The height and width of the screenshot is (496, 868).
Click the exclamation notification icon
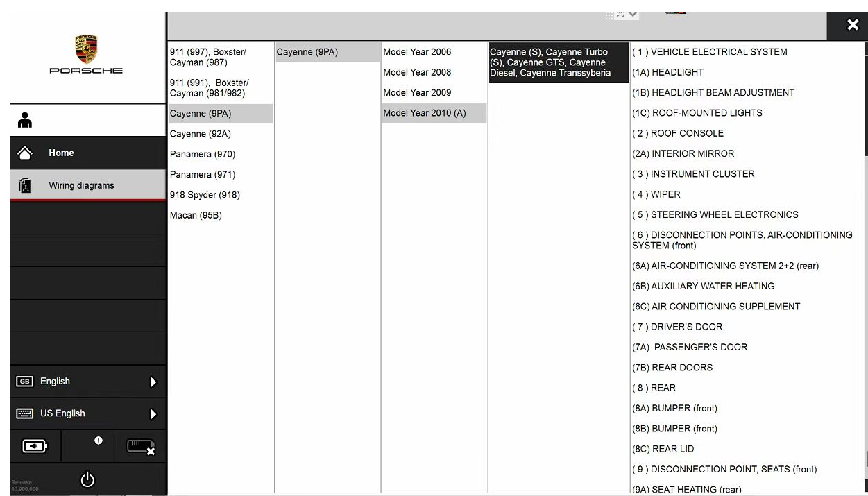pos(98,441)
